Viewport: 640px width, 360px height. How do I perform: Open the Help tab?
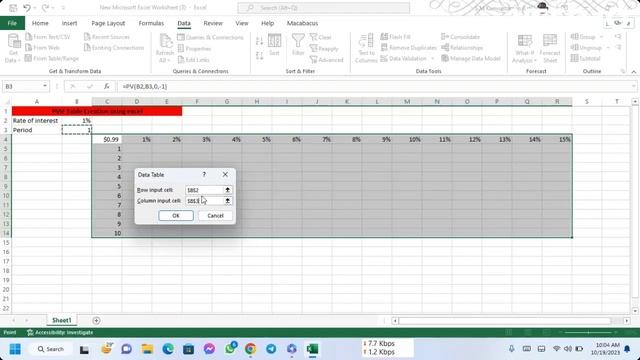pyautogui.click(x=267, y=23)
